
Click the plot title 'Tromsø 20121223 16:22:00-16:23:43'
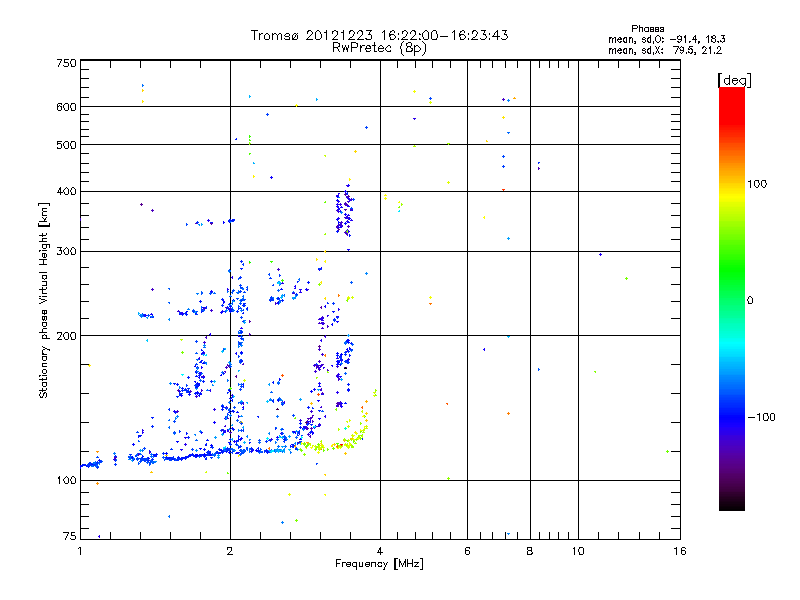click(x=379, y=35)
